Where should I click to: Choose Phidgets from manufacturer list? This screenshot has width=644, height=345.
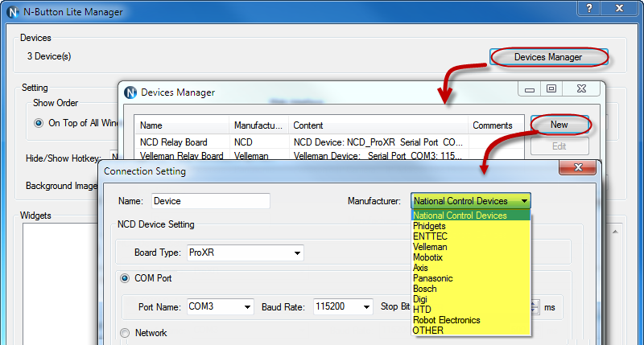471,226
